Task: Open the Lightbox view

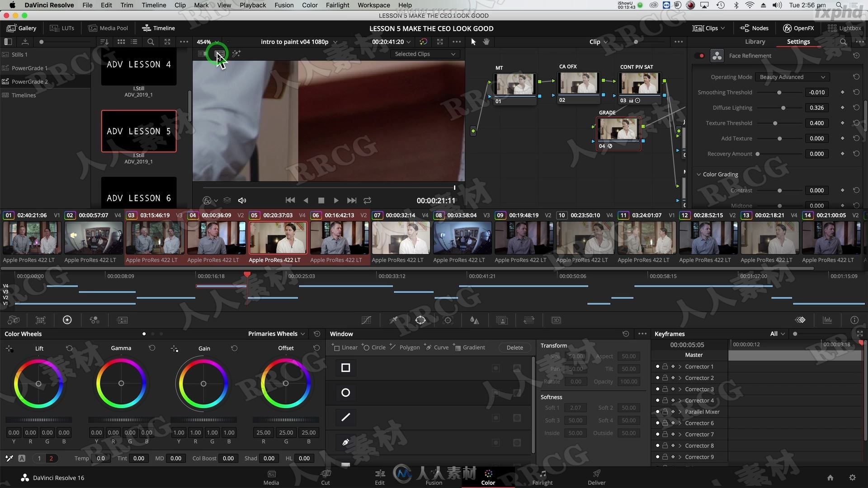Action: (x=844, y=28)
